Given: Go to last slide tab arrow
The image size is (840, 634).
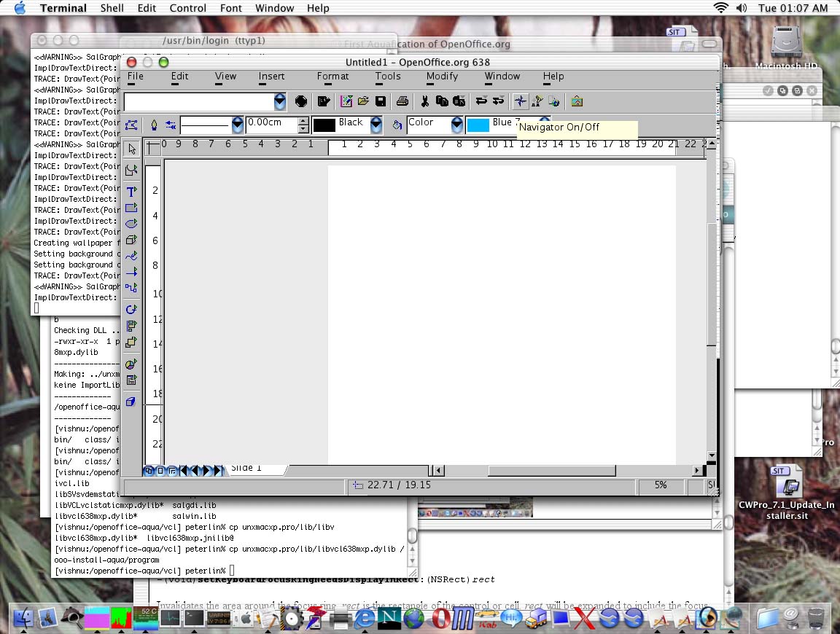Looking at the screenshot, I should point(218,471).
